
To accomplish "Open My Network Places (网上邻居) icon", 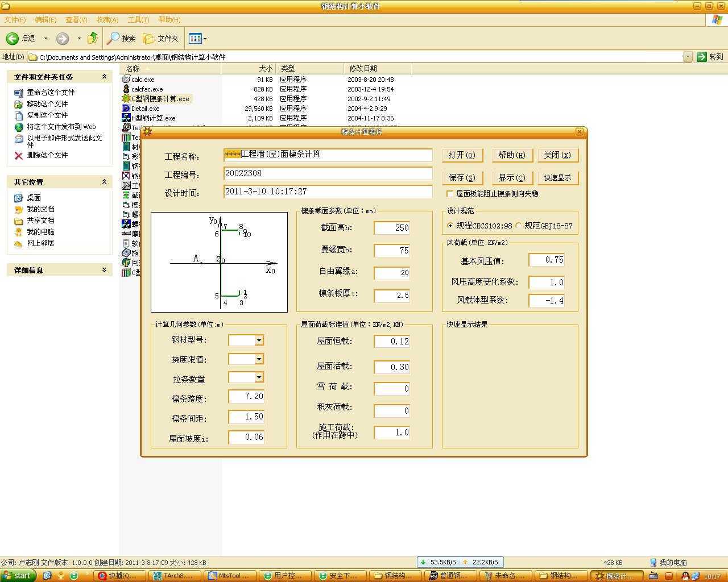I will pyautogui.click(x=19, y=243).
